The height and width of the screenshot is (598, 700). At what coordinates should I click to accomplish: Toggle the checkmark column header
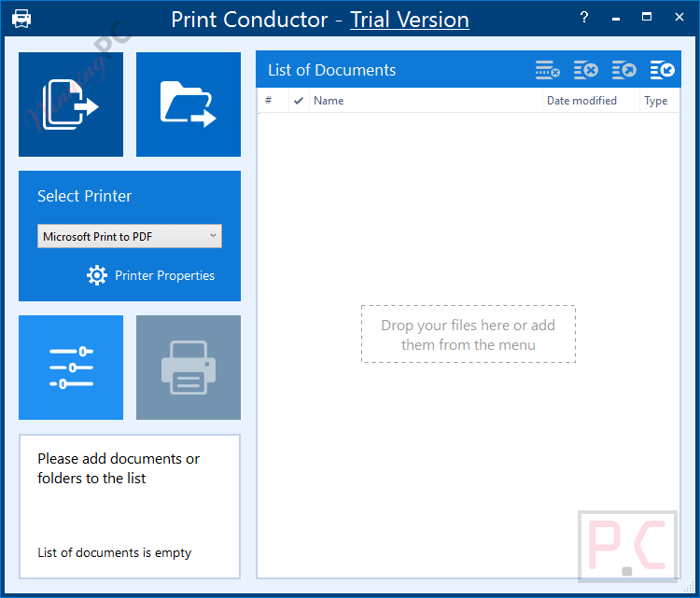299,101
